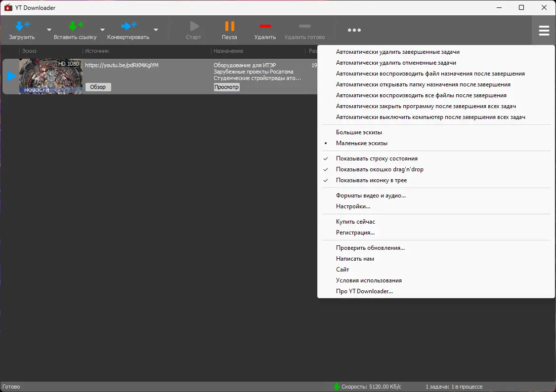Close the menu via hamburger icon
This screenshot has height=392, width=556.
click(x=544, y=31)
